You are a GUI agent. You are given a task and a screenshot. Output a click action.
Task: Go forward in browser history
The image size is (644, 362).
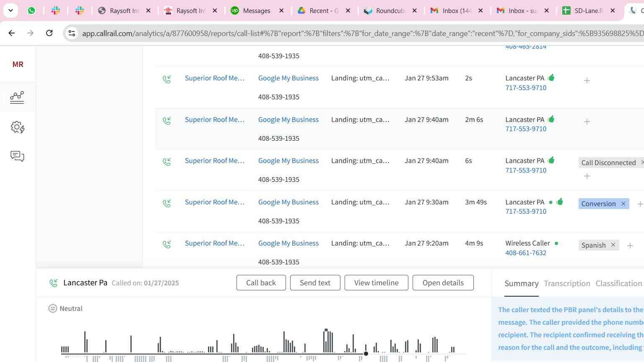click(x=30, y=33)
